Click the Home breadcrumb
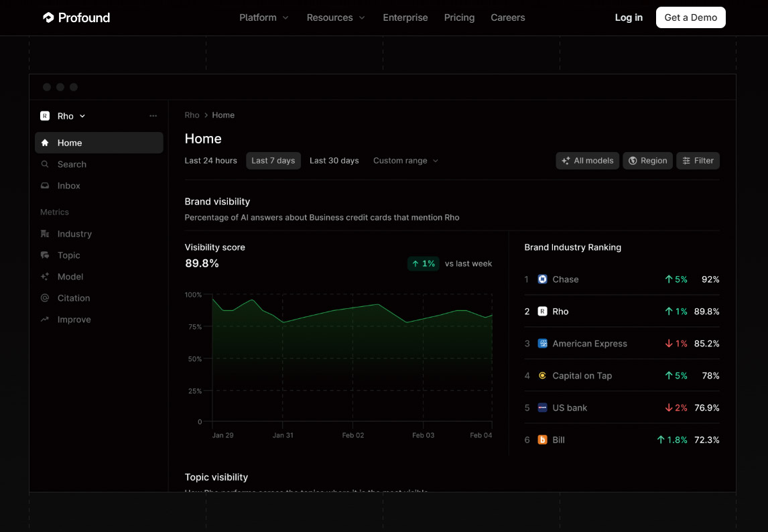 click(x=223, y=115)
